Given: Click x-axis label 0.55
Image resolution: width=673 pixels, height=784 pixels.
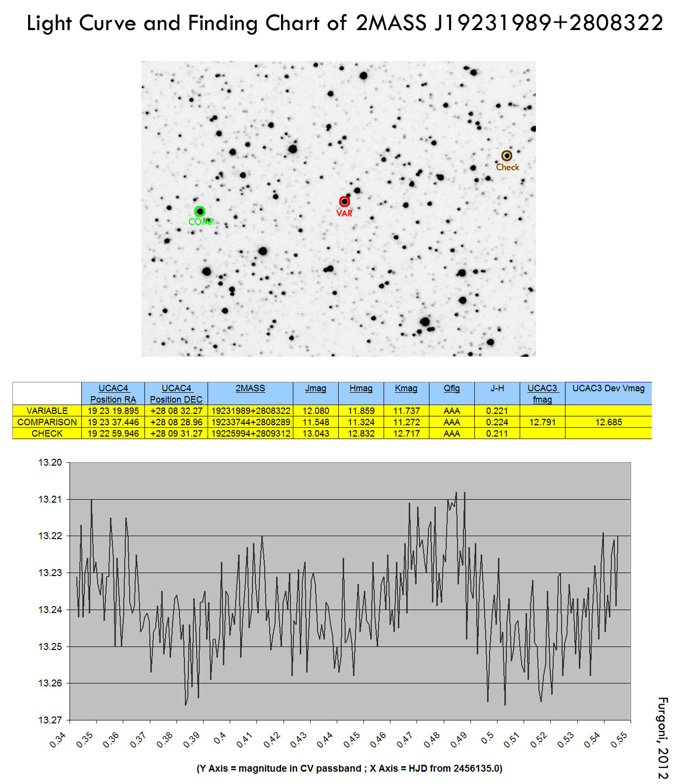Looking at the screenshot, I should click(619, 740).
